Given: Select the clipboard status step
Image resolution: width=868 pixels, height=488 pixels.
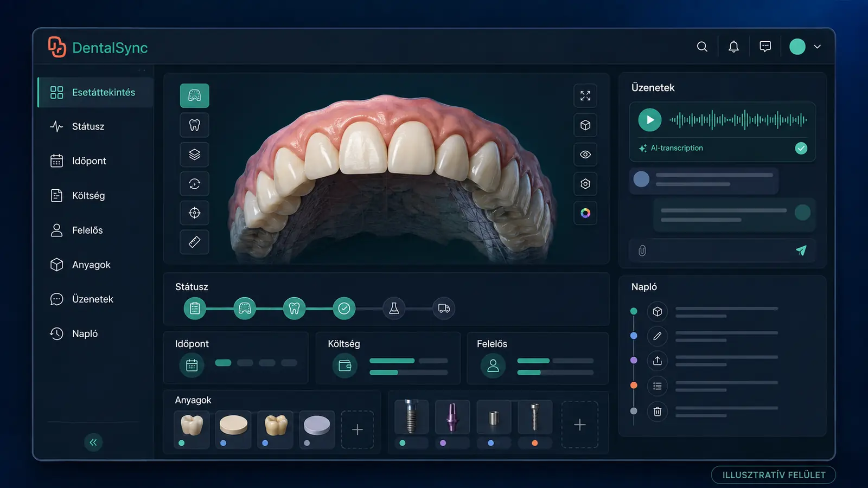Looking at the screenshot, I should [195, 309].
